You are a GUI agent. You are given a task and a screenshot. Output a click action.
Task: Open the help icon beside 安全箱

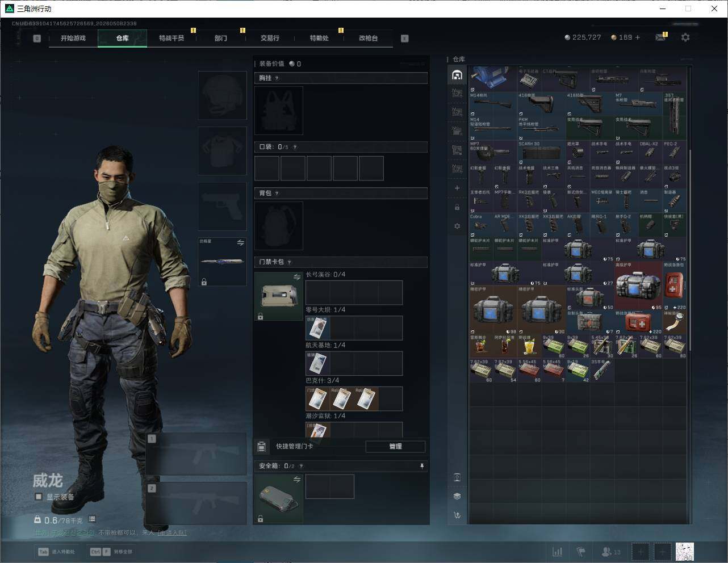pyautogui.click(x=301, y=466)
